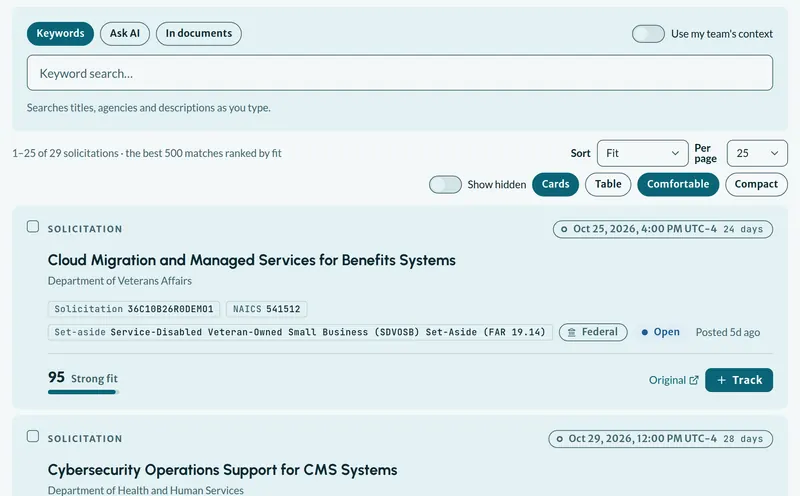Open Cybersecurity Operations Support for CMS Systems

(222, 470)
